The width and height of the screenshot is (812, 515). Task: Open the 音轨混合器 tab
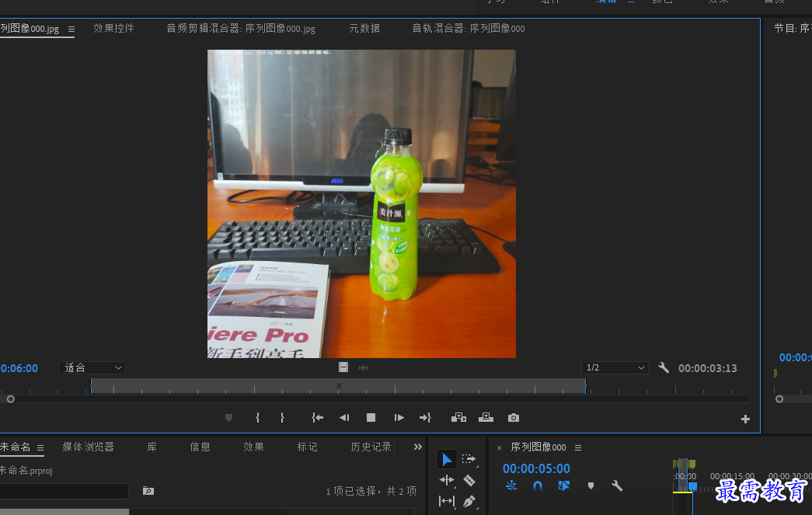(x=468, y=29)
